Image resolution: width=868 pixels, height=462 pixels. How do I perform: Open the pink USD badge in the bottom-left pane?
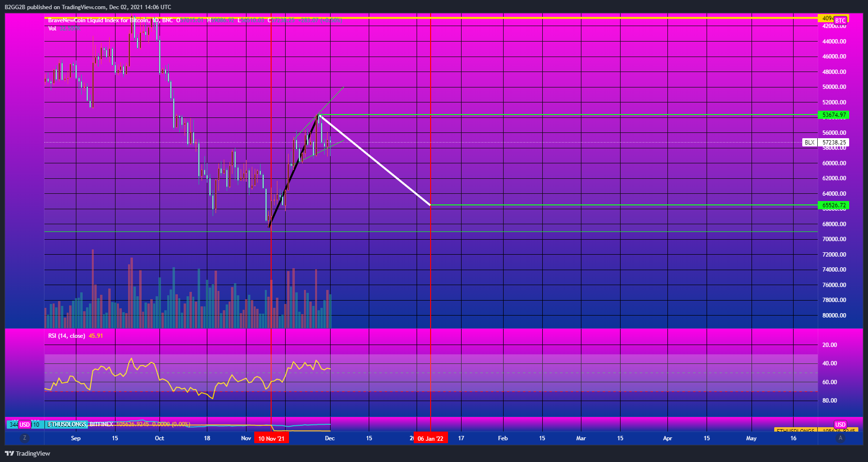[25, 425]
